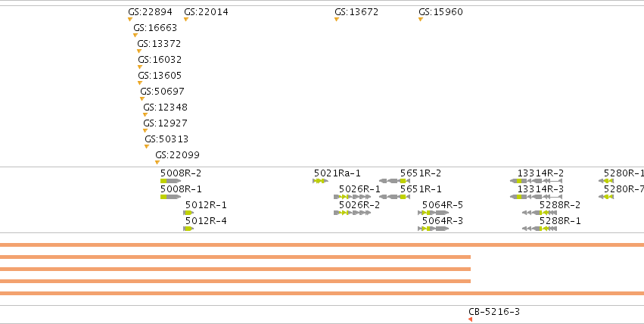Click the 5064R-5 transcript glyph

pyautogui.click(x=434, y=213)
